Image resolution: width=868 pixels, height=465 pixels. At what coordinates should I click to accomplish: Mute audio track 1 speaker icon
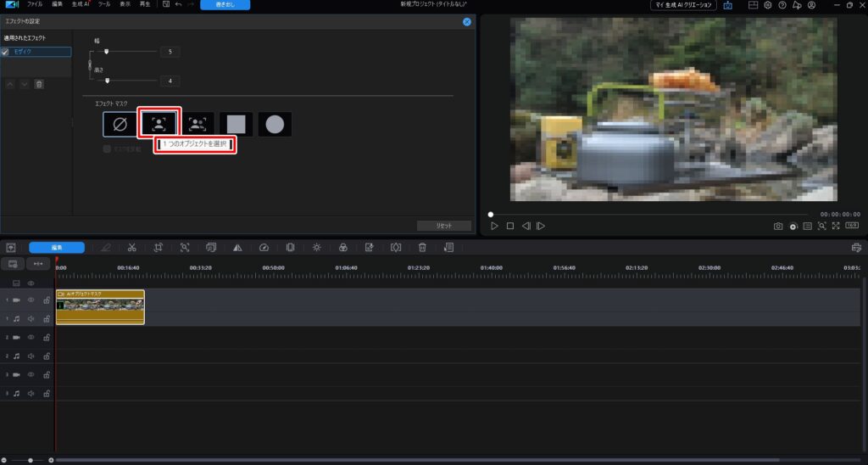coord(31,319)
